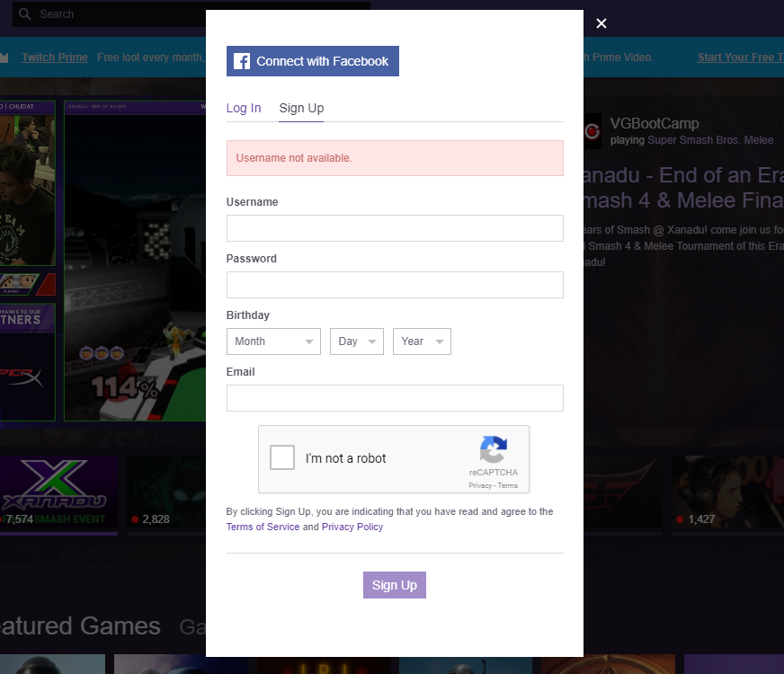Close the sign up modal with X
The height and width of the screenshot is (674, 784).
601,23
